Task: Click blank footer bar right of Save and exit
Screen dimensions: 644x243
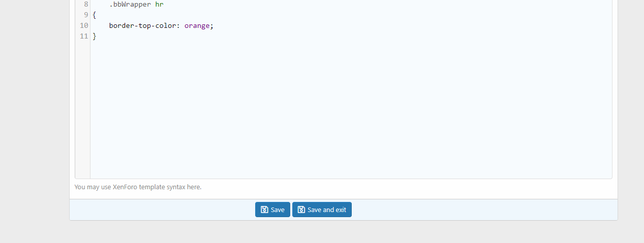Action: tap(483, 210)
